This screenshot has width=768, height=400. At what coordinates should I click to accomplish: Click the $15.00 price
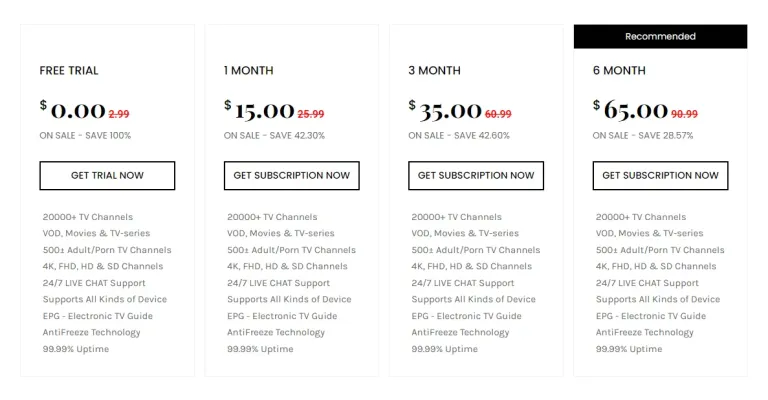260,110
